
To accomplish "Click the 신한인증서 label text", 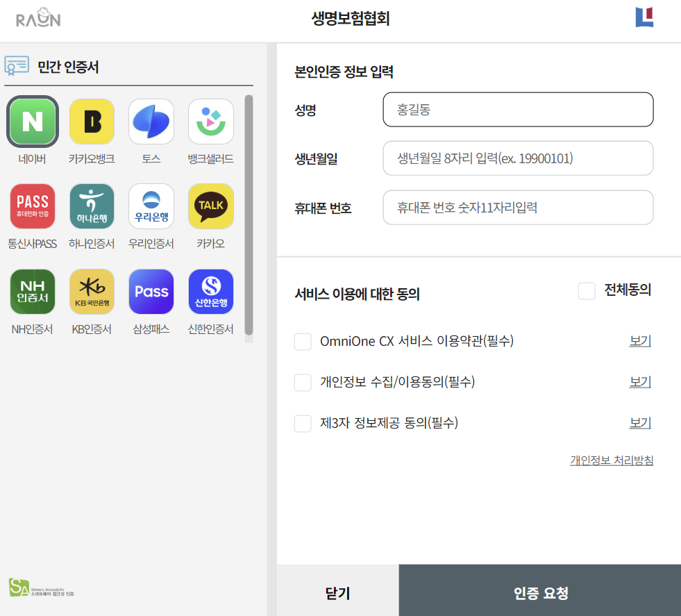I will pyautogui.click(x=210, y=329).
